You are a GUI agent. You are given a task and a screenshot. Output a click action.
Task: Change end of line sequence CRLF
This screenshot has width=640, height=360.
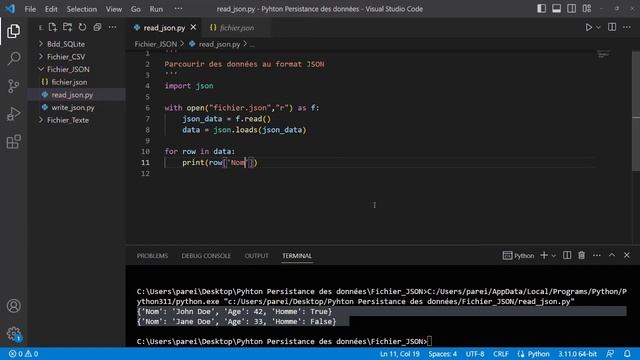click(x=500, y=353)
